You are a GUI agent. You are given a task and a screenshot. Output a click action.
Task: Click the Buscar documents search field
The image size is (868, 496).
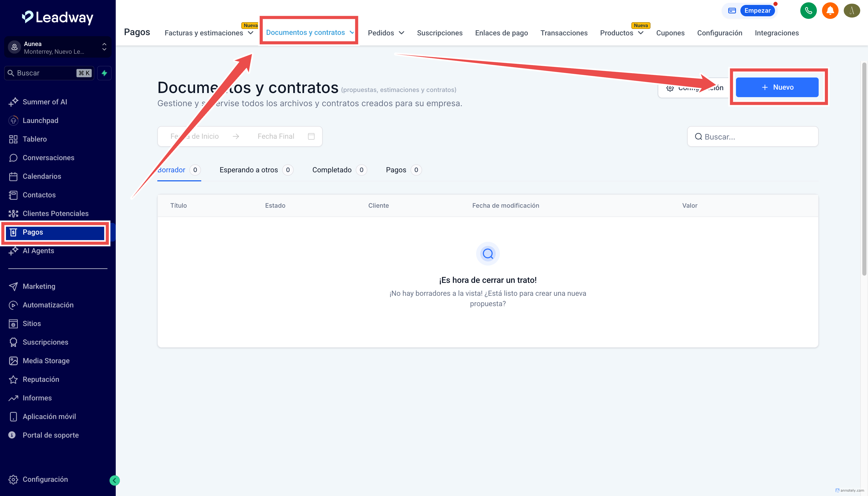pyautogui.click(x=753, y=137)
